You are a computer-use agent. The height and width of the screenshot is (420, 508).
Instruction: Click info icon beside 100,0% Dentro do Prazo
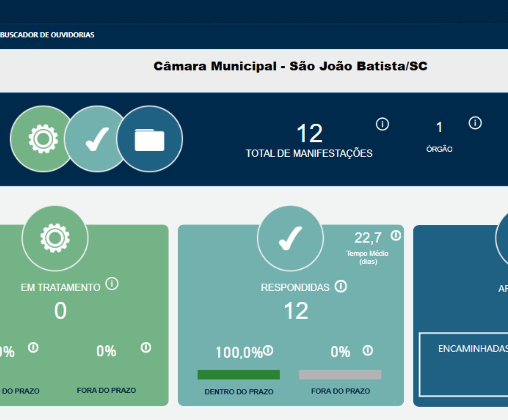[268, 350]
